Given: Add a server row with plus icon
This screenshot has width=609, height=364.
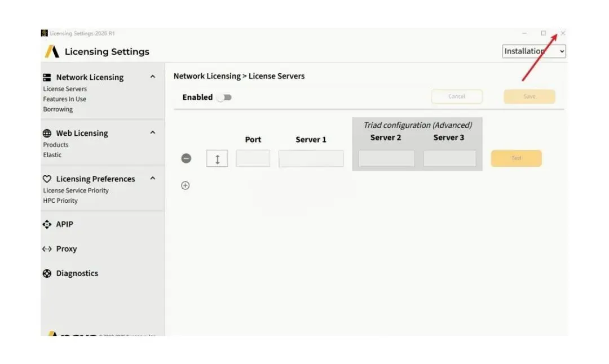Looking at the screenshot, I should (186, 185).
